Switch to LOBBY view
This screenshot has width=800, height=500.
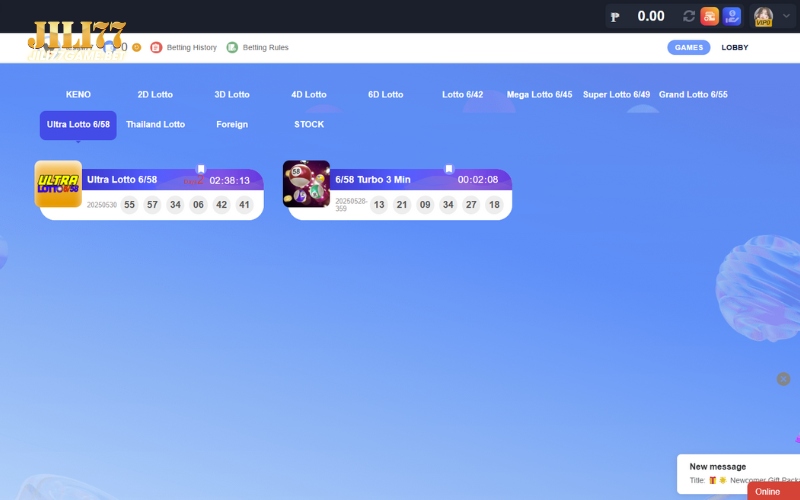tap(735, 47)
